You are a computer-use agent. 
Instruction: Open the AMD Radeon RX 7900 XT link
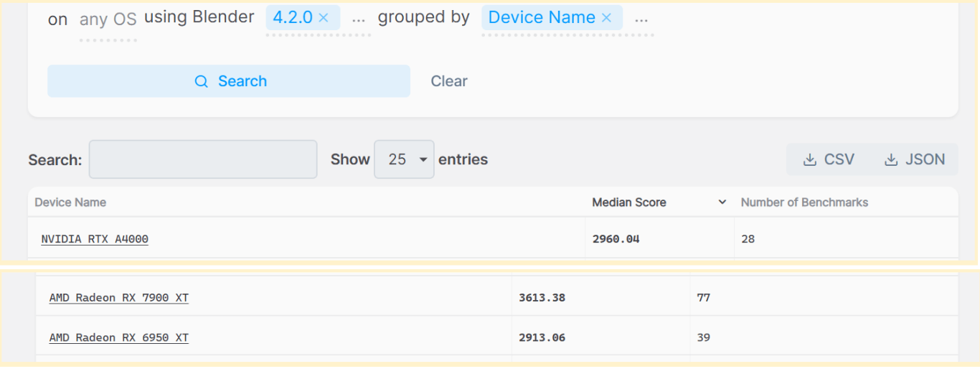[x=119, y=298]
